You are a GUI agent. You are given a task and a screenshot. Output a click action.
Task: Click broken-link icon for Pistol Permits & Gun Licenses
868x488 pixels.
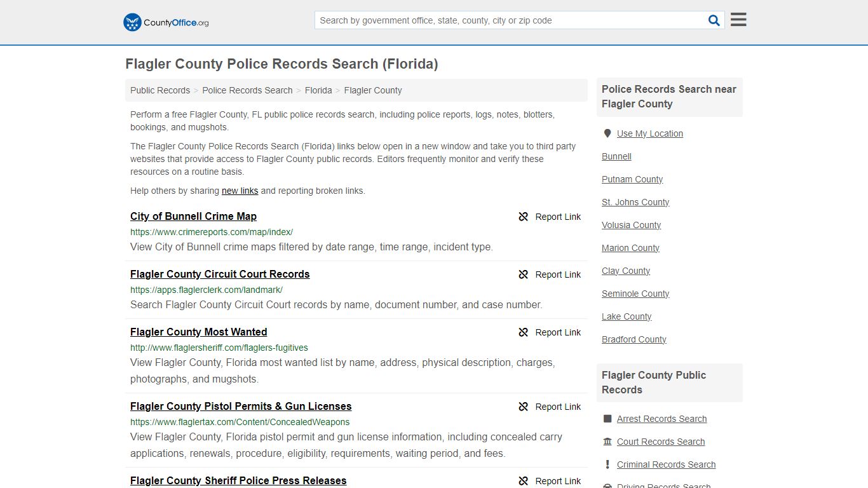coord(524,407)
